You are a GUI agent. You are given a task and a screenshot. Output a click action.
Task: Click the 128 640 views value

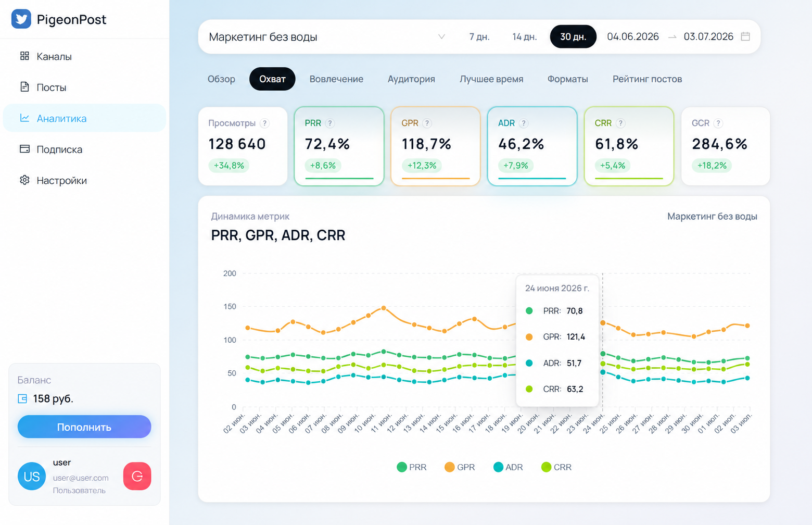pyautogui.click(x=237, y=144)
